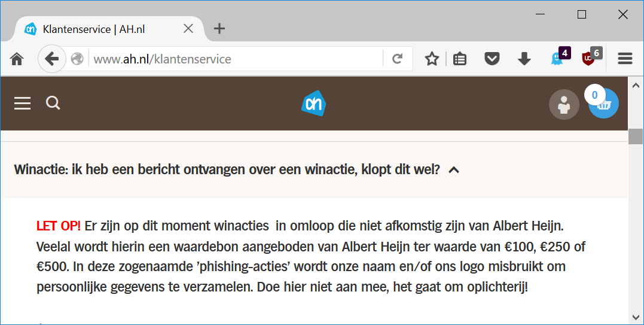Show site identity via globe icon
This screenshot has height=325, width=644.
(x=77, y=59)
